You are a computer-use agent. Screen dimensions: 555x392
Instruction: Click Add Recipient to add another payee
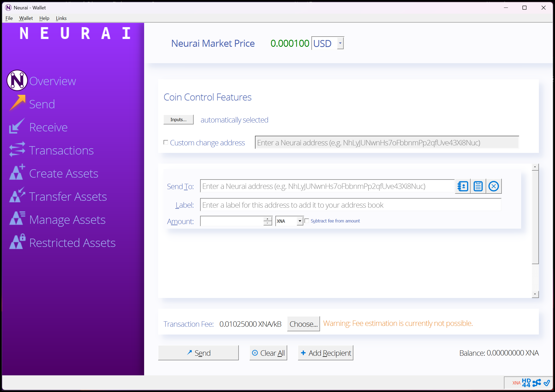tap(325, 353)
